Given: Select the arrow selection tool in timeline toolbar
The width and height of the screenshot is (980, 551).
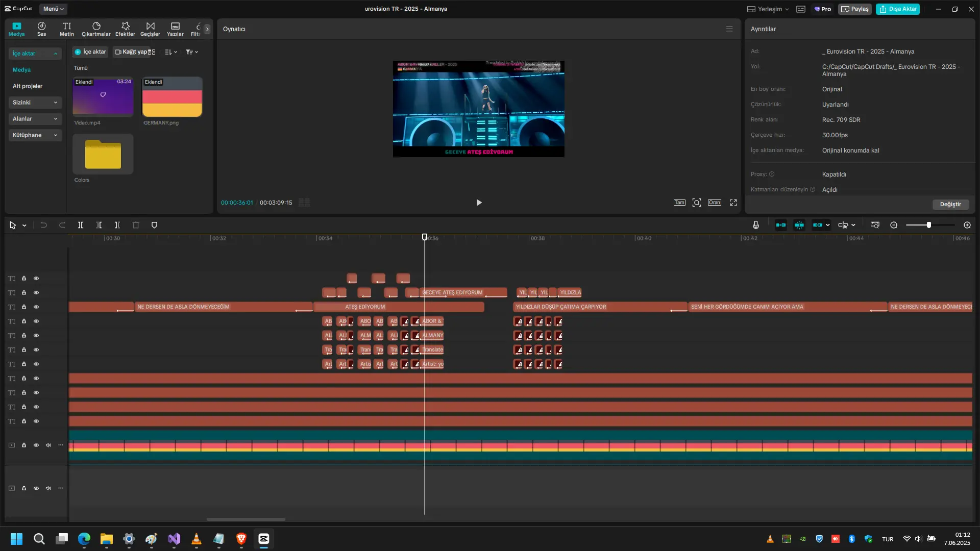Looking at the screenshot, I should [13, 225].
